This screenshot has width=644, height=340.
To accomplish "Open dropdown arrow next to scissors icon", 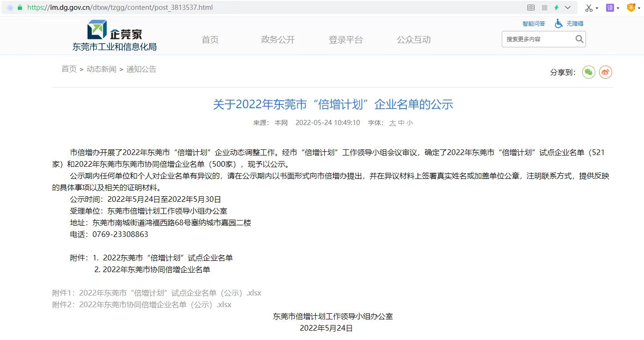I will [597, 8].
